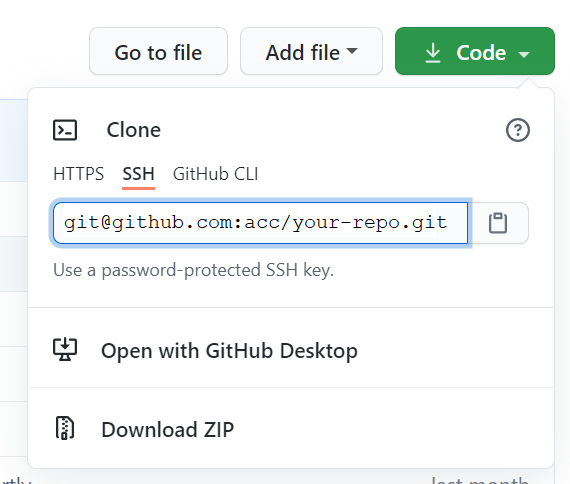This screenshot has width=570, height=484.
Task: Click the green Code button
Action: (475, 51)
